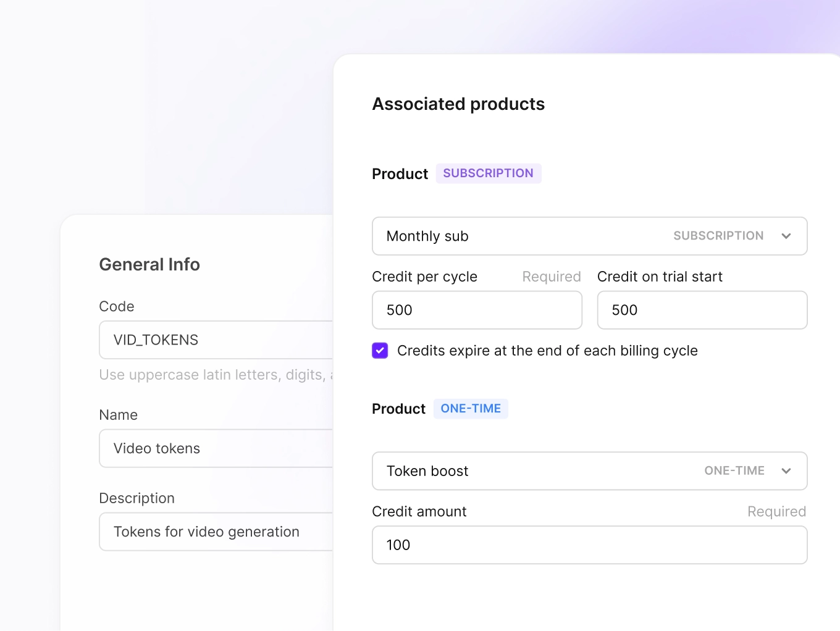Click the Credit amount input field

click(x=590, y=545)
